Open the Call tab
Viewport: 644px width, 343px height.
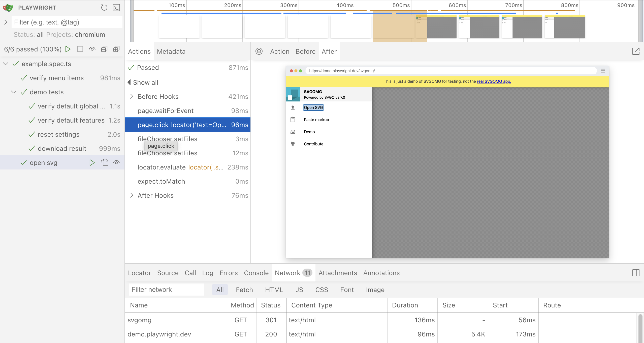point(190,273)
